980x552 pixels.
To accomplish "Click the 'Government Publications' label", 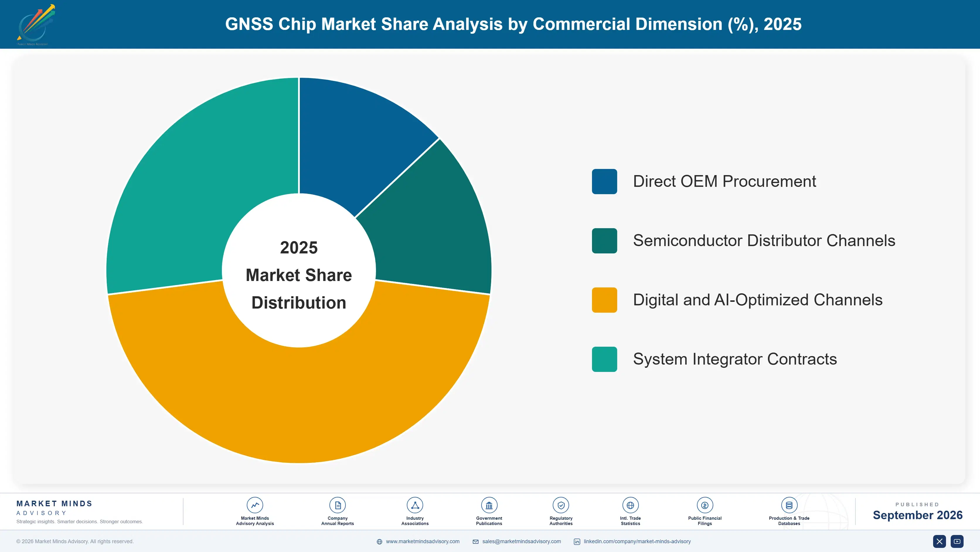I will 489,521.
